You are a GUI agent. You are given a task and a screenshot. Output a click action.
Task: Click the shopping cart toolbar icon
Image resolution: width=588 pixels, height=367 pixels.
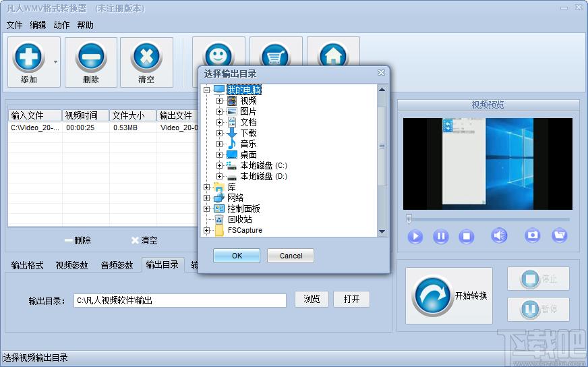pyautogui.click(x=276, y=55)
